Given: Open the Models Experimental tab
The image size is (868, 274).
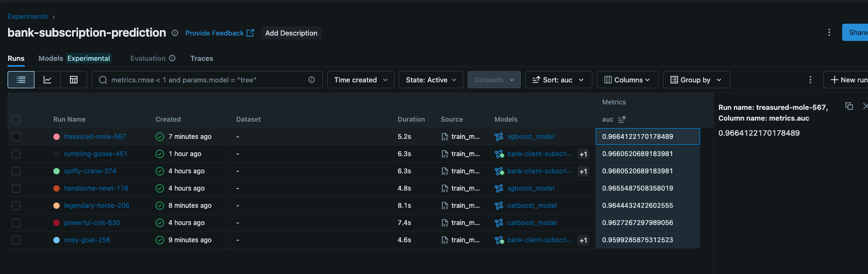Looking at the screenshot, I should 74,58.
